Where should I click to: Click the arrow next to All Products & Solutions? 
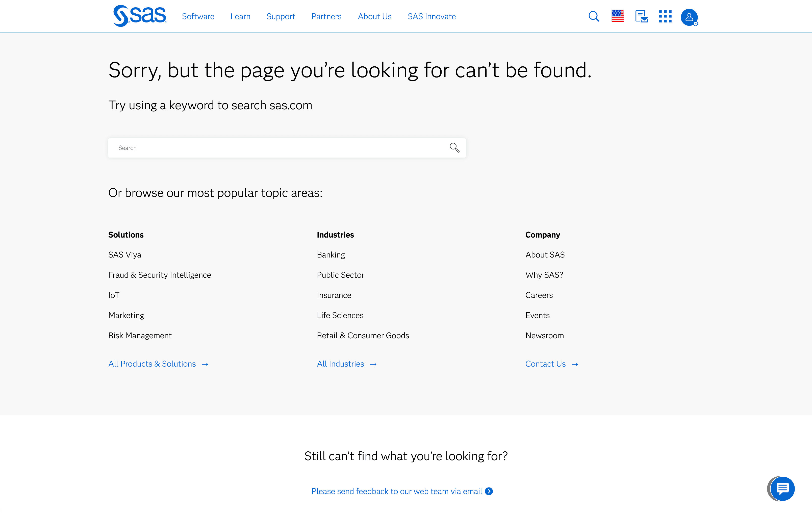205,364
